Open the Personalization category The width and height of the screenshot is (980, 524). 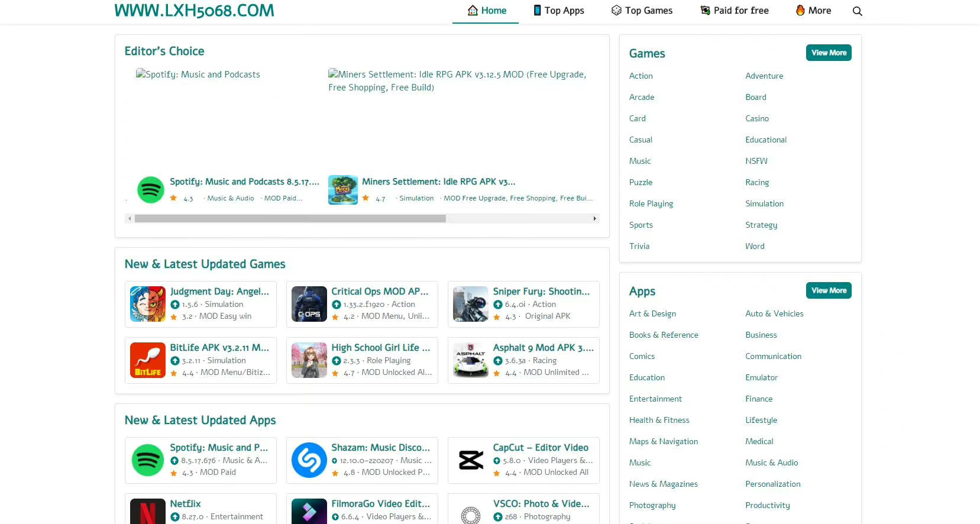(772, 484)
